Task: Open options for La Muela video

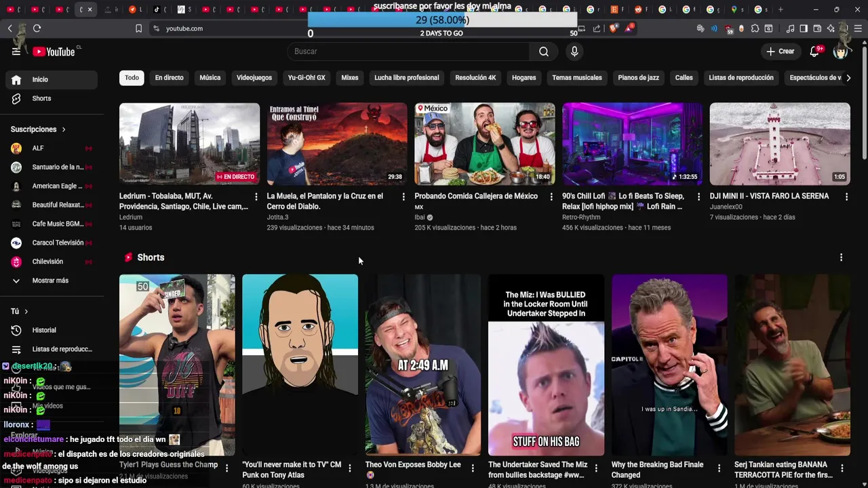Action: [x=403, y=197]
